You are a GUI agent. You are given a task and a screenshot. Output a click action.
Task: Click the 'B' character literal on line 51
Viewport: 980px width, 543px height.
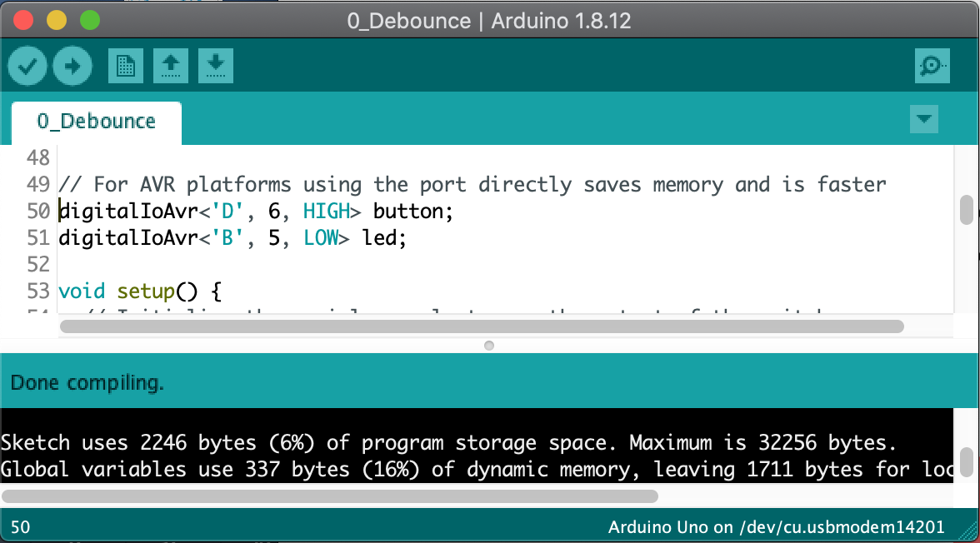227,238
